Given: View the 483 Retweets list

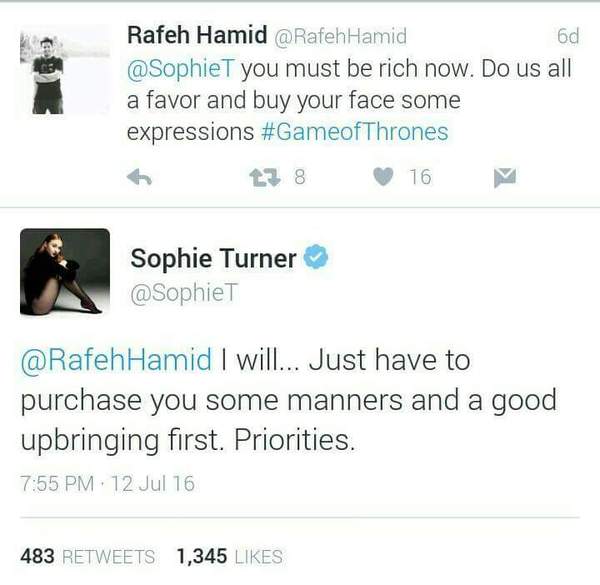Looking at the screenshot, I should click(88, 556).
